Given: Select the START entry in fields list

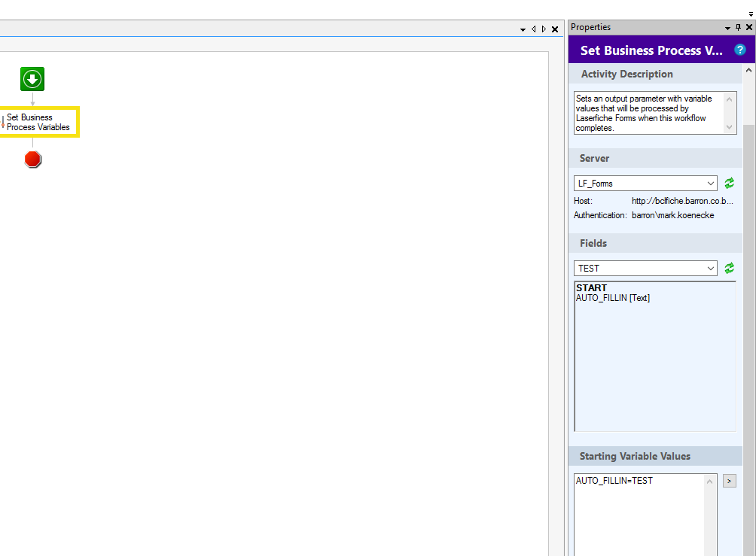Looking at the screenshot, I should 592,287.
